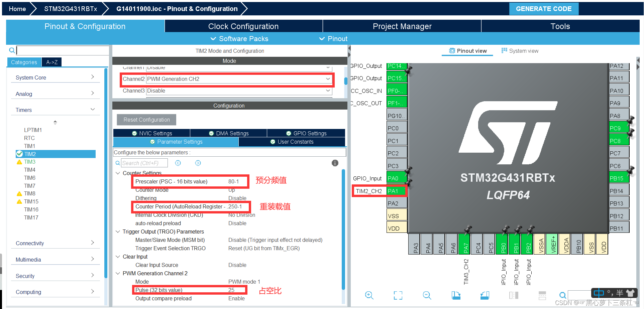The height and width of the screenshot is (309, 644).
Task: Expand the Computing category
Action: [56, 292]
